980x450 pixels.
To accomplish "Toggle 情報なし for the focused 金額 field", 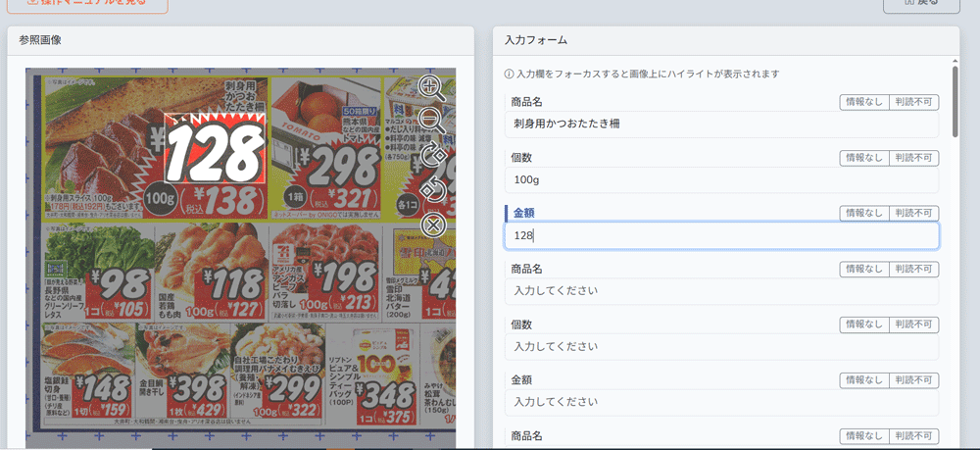I will 864,213.
